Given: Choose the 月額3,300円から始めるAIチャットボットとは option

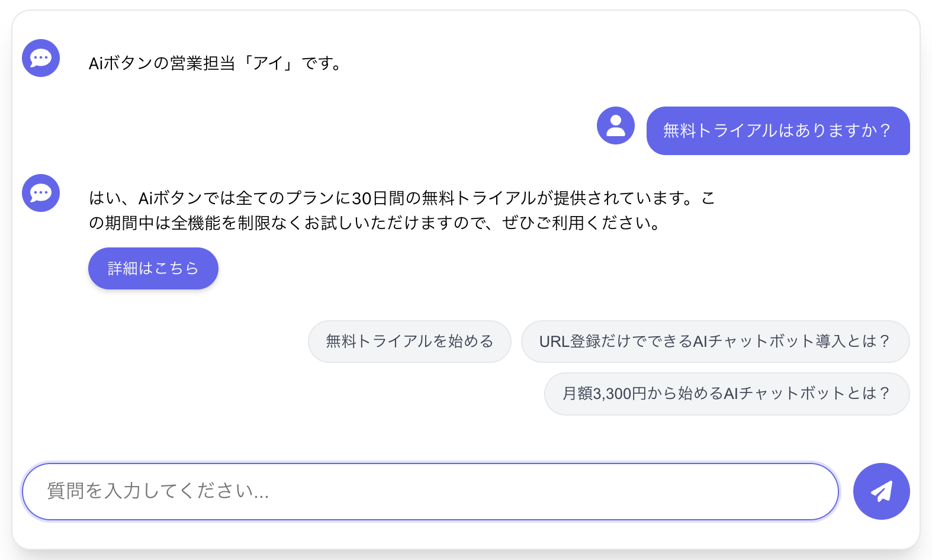Looking at the screenshot, I should point(727,394).
